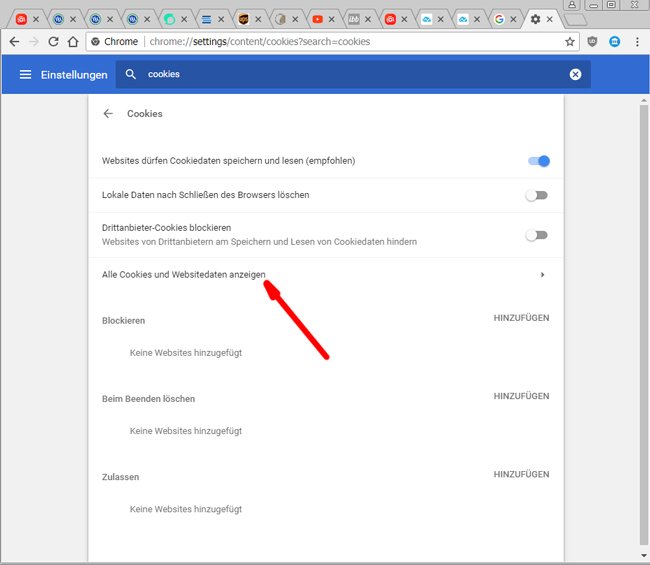650x565 pixels.
Task: Reload the current page
Action: click(53, 41)
